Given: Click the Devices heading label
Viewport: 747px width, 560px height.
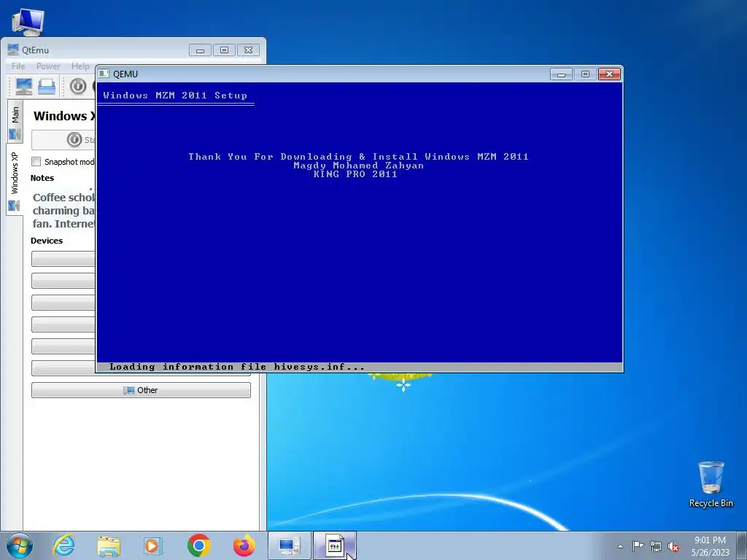Looking at the screenshot, I should (47, 241).
